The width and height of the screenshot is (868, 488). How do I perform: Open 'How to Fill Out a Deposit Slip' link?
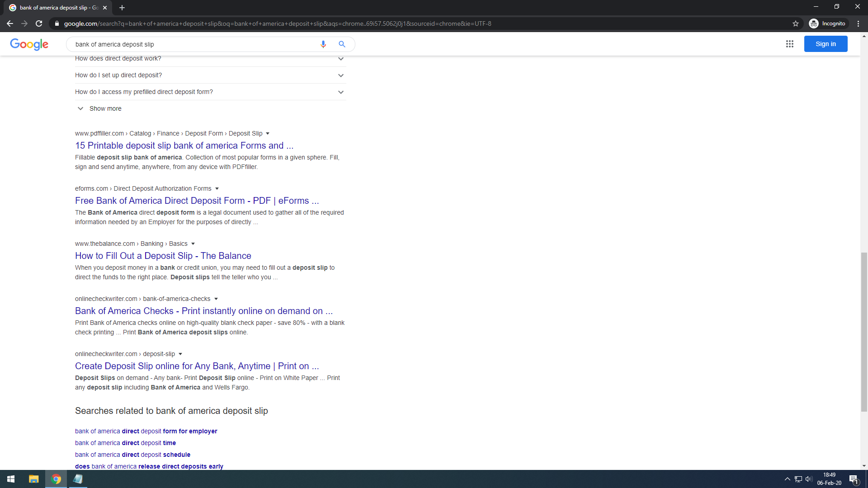click(163, 256)
